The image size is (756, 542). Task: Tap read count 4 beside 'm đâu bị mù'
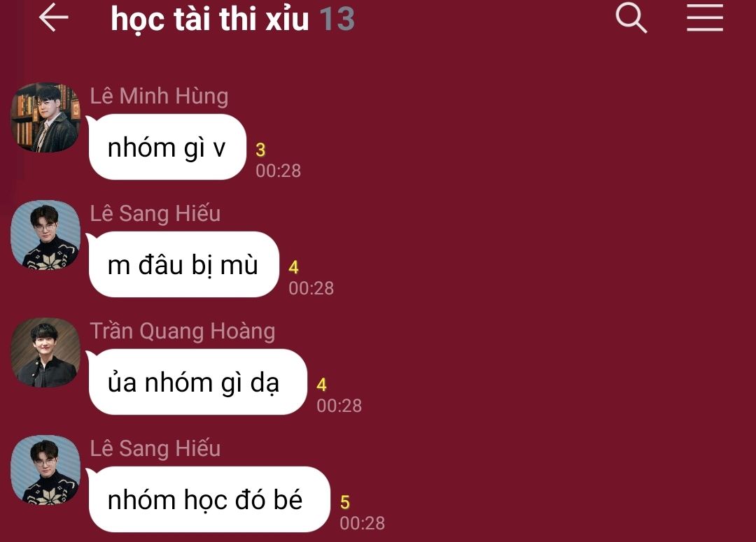[293, 267]
